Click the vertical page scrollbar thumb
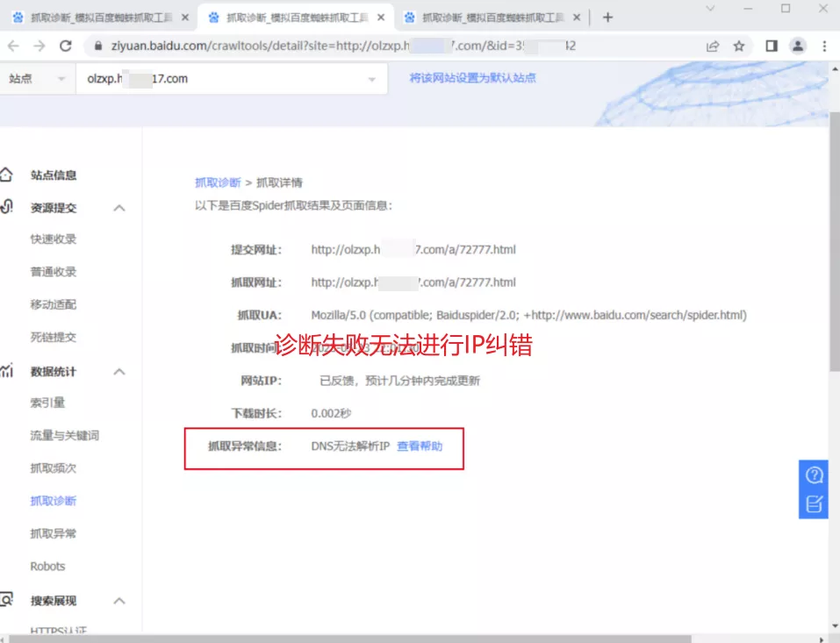The width and height of the screenshot is (840, 643). click(x=835, y=241)
